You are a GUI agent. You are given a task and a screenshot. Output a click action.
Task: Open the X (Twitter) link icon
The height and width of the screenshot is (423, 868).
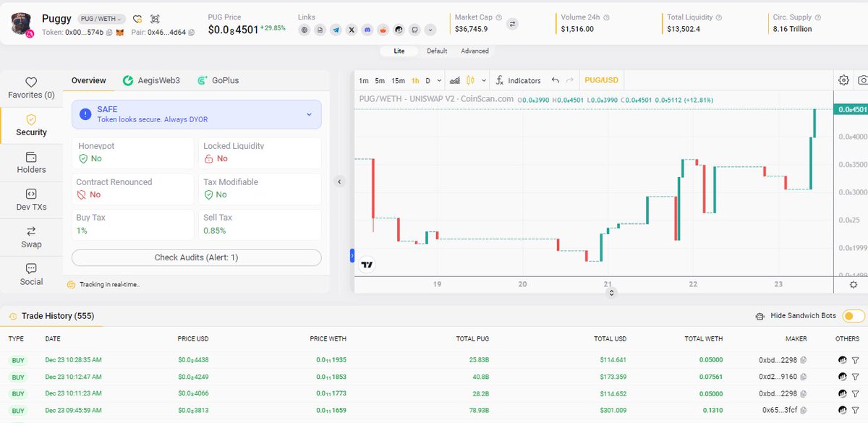coord(352,30)
